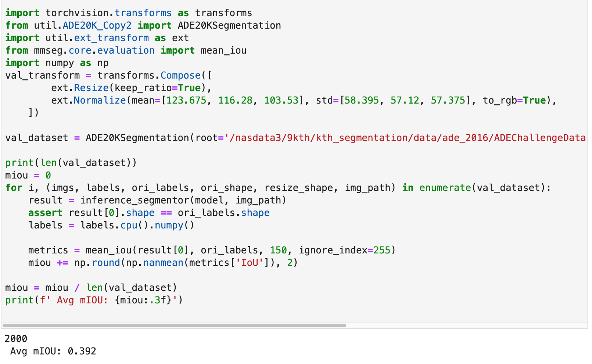Image resolution: width=592 pixels, height=364 pixels.
Task: Click 'Resize' in the ext.Resize call
Action: (x=91, y=88)
